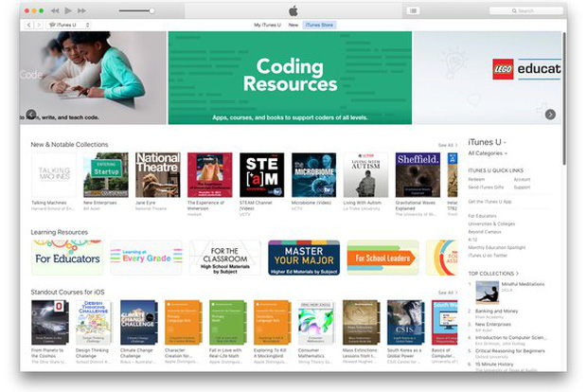Image resolution: width=587 pixels, height=392 pixels.
Task: Select the iTunes Store tab
Action: pyautogui.click(x=319, y=24)
